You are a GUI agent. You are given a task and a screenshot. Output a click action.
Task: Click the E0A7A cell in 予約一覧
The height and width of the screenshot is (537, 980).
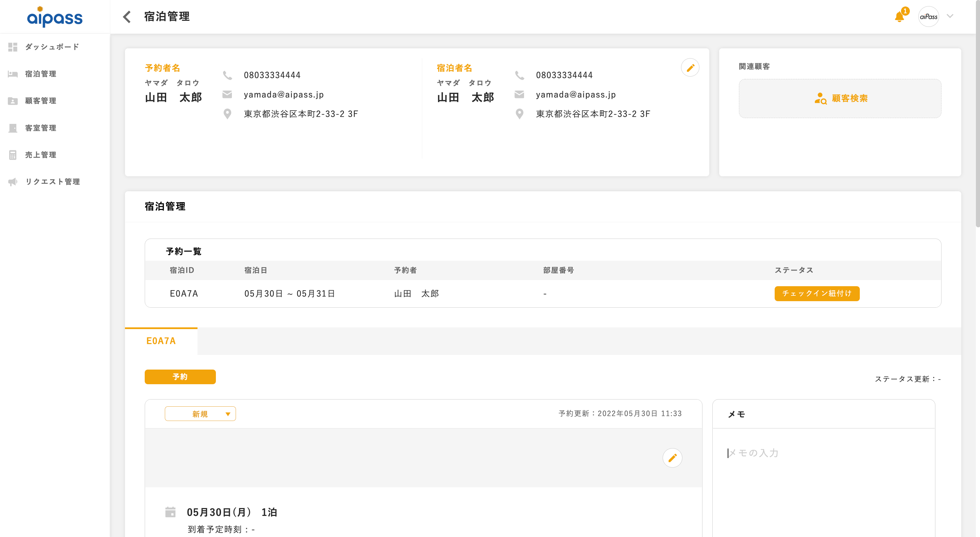point(184,294)
